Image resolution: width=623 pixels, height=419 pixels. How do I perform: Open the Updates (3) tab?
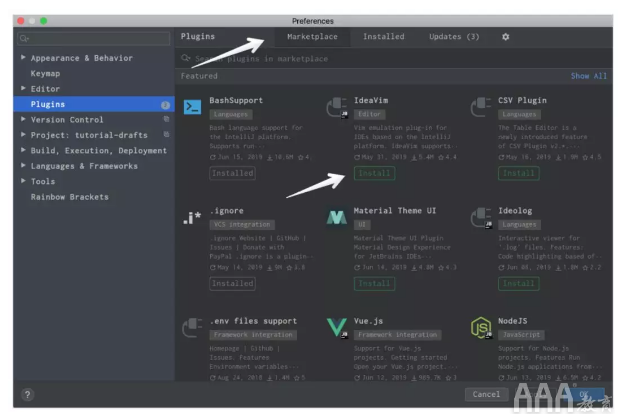tap(454, 37)
